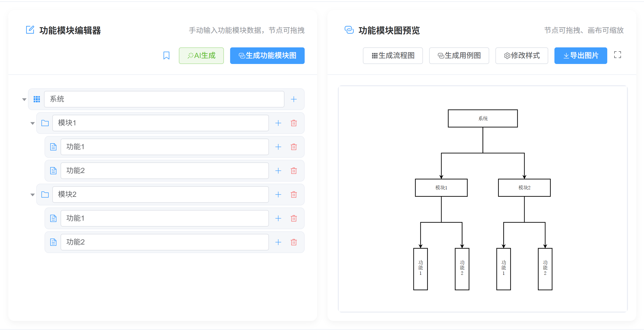Collapse the 系统 tree node
This screenshot has height=331, width=644.
[24, 99]
